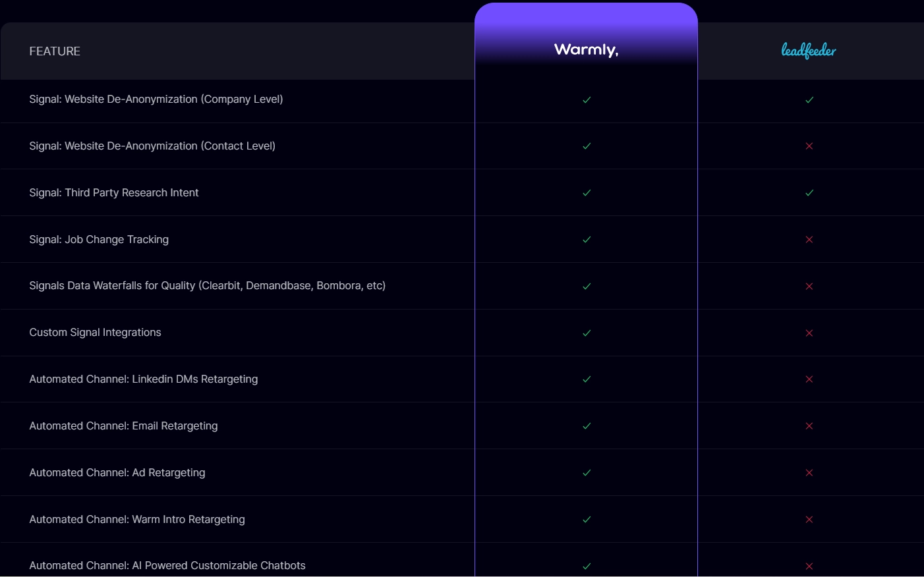Click Leadfeeder checkmark for Third Party Research Intent
The width and height of the screenshot is (924, 577).
(809, 193)
